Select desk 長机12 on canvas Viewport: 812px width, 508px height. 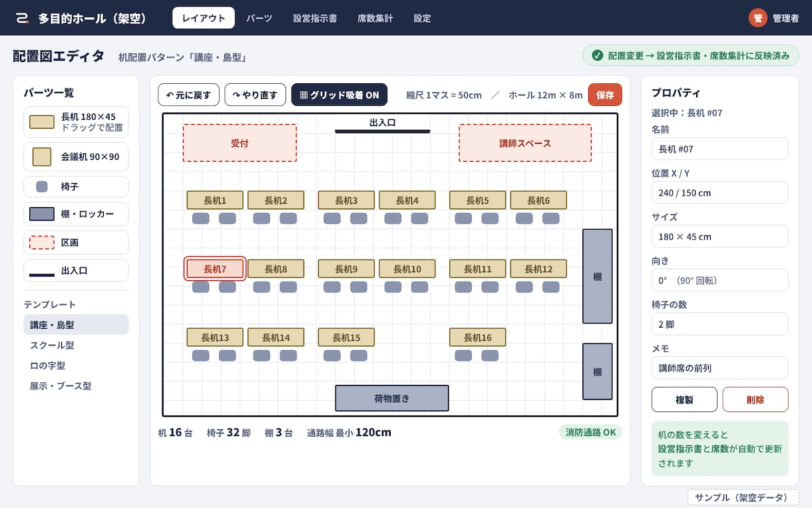click(x=538, y=269)
